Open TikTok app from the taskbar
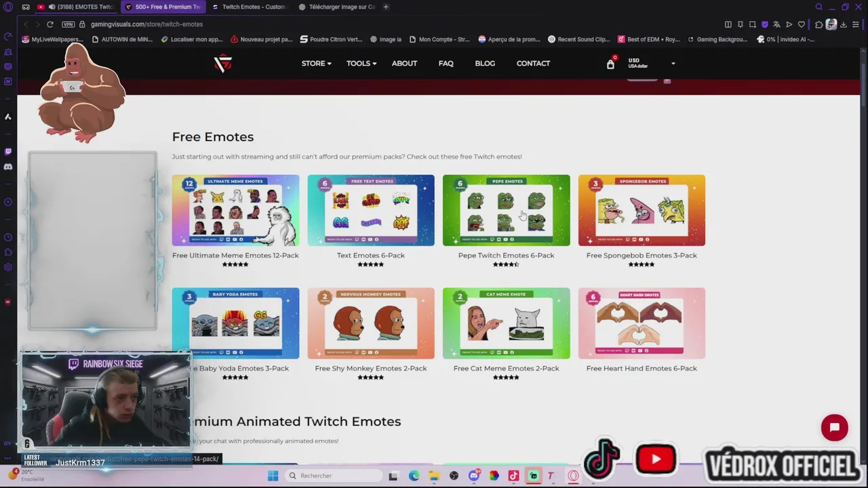 pos(513,476)
